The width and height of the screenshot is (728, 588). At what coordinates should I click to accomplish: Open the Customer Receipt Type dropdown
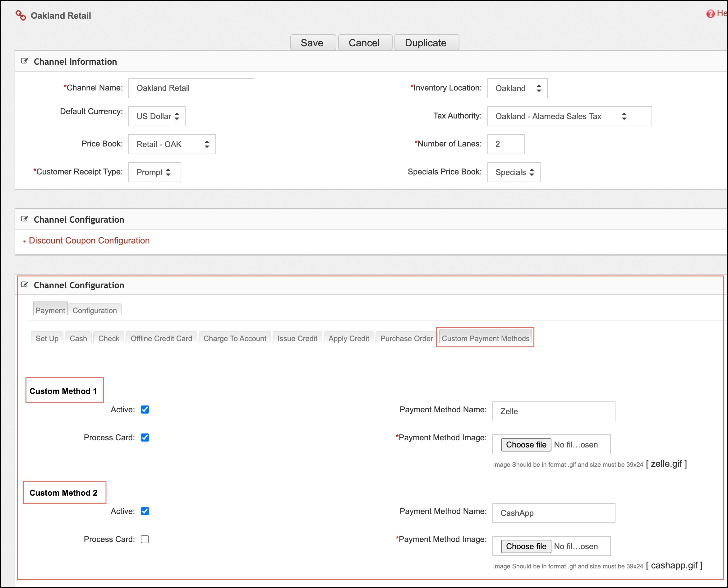tap(154, 172)
